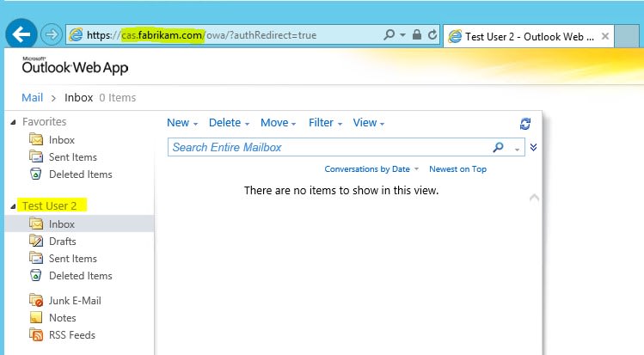Open Sent Items under Test User 2

[73, 259]
